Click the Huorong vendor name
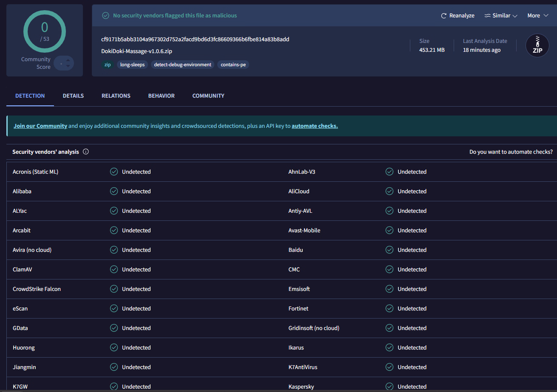Screen dimensions: 557x392 pos(24,348)
